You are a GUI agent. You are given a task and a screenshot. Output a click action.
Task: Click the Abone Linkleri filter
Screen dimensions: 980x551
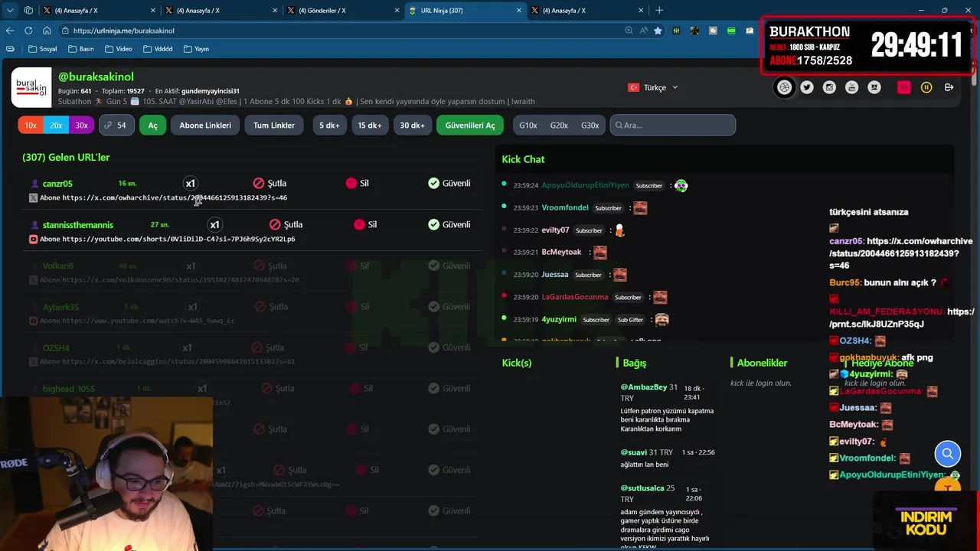(x=205, y=126)
